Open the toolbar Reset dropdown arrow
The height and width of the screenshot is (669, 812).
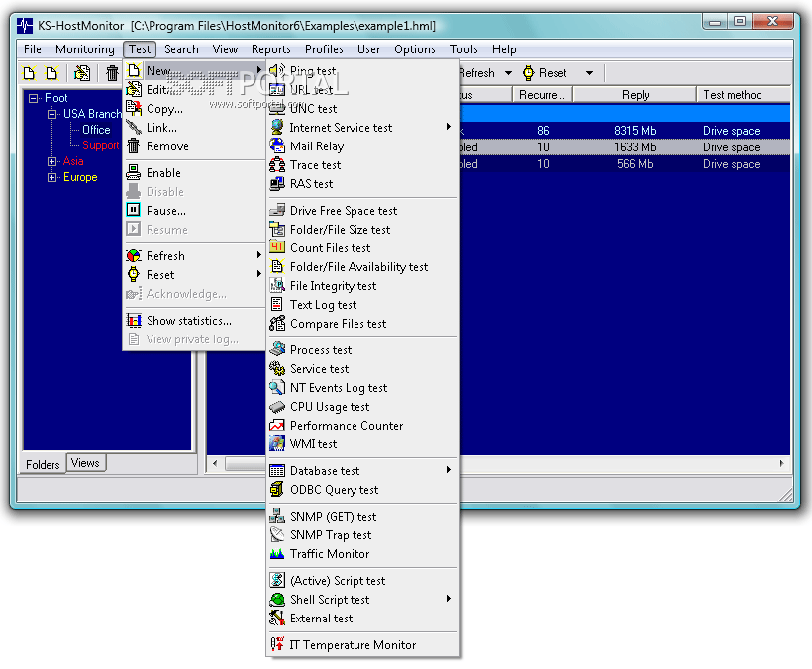coord(589,73)
